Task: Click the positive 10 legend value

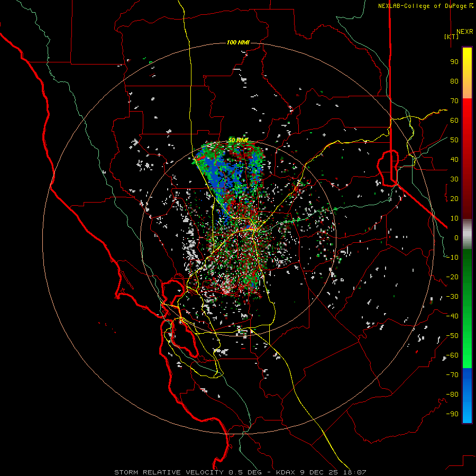Action: 454,218
